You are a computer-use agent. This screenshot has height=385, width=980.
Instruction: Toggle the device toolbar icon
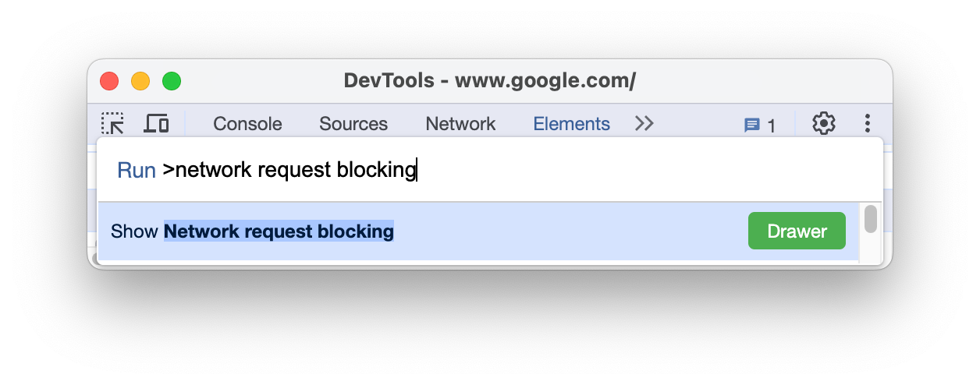tap(157, 123)
